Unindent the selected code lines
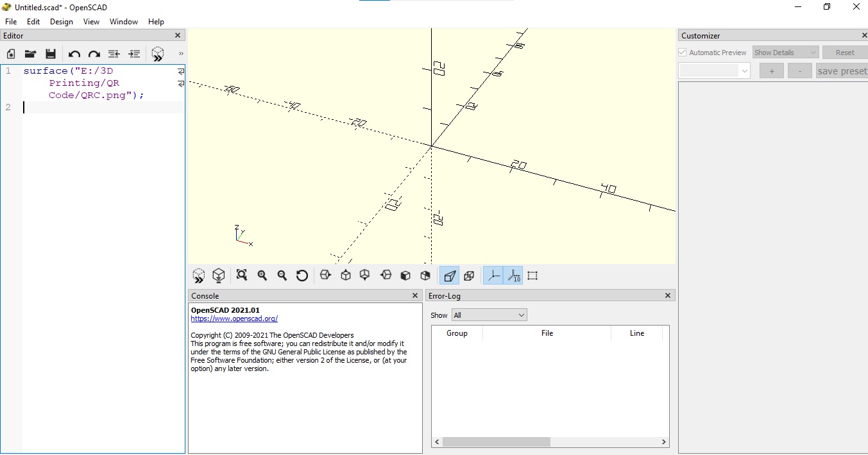868x455 pixels. (x=114, y=54)
